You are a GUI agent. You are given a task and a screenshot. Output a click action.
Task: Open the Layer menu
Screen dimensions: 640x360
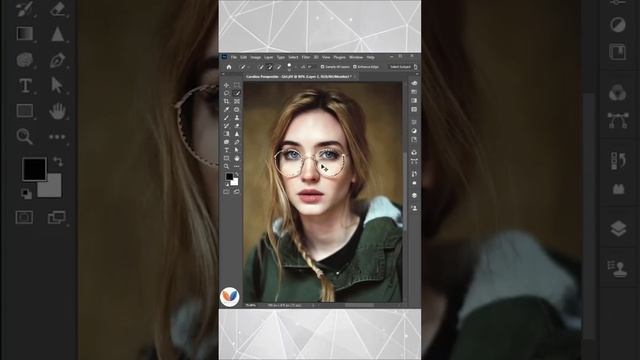(269, 57)
